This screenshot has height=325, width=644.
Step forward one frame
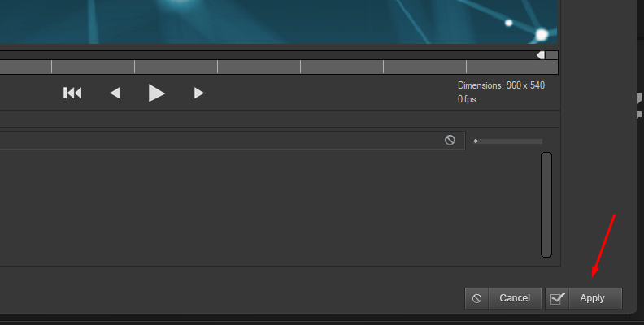point(198,93)
